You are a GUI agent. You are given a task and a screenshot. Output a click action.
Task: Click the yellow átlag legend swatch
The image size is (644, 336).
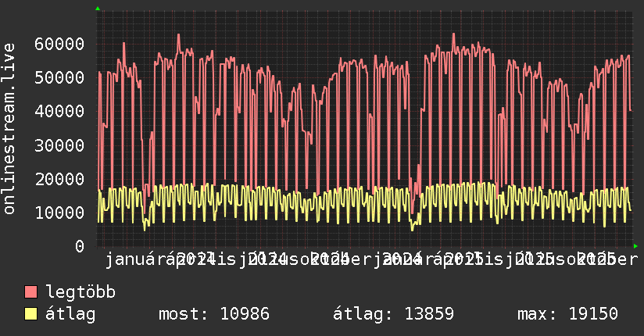tap(31, 314)
